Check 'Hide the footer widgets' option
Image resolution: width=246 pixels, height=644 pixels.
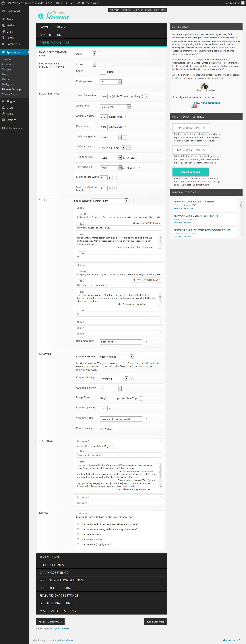pyautogui.click(x=78, y=539)
